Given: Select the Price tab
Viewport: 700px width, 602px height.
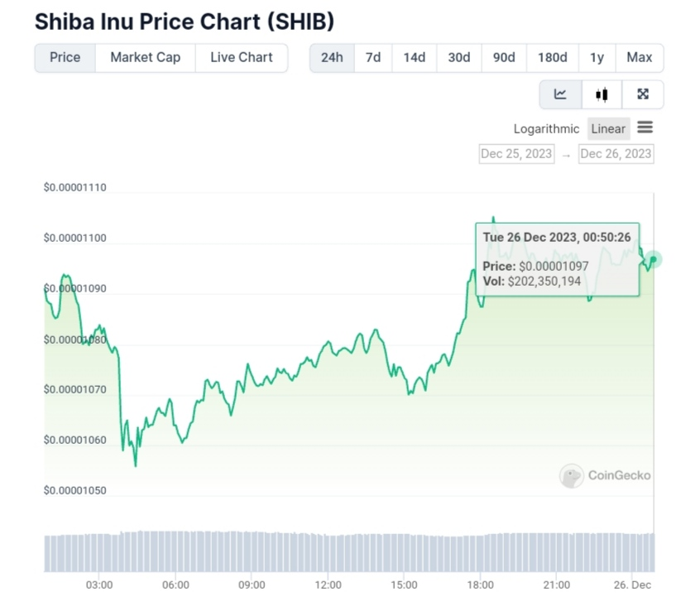Looking at the screenshot, I should [x=65, y=57].
